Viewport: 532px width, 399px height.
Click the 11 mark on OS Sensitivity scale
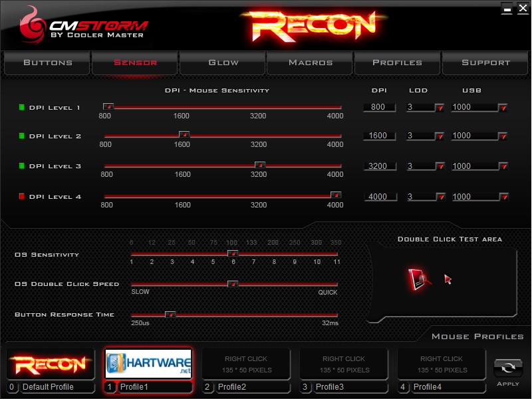[336, 262]
